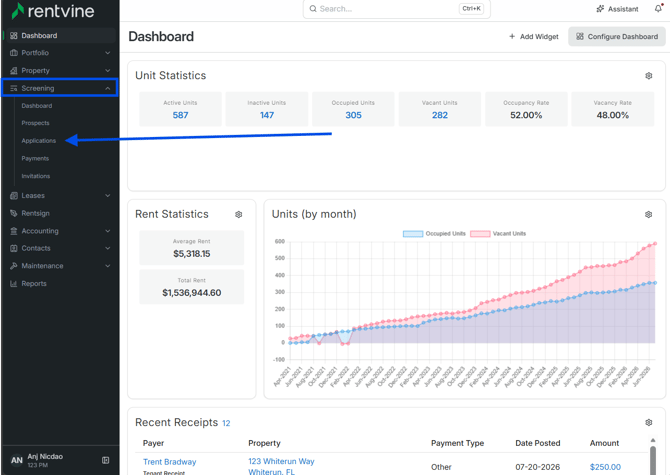The height and width of the screenshot is (475, 670).
Task: Toggle Occupied Units legend in chart
Action: pyautogui.click(x=434, y=234)
